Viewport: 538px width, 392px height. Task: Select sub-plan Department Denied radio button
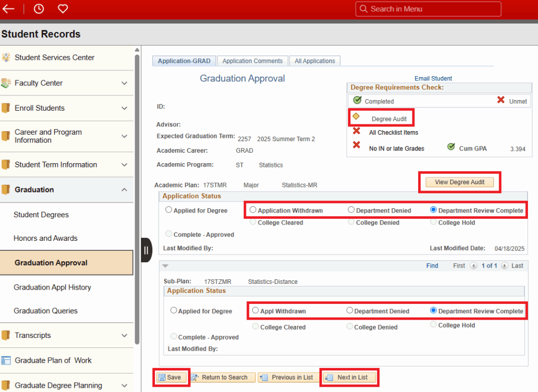349,310
